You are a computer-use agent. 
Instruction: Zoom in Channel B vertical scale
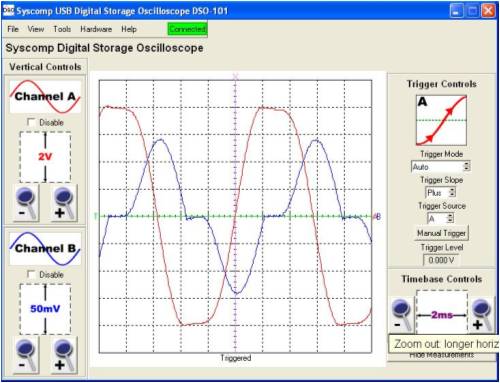(x=64, y=355)
